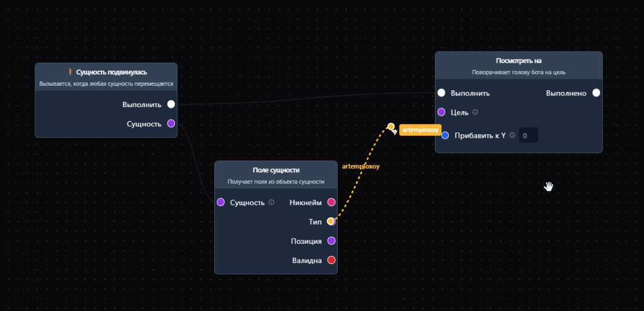Select the Посмотреть на node header

click(x=518, y=61)
